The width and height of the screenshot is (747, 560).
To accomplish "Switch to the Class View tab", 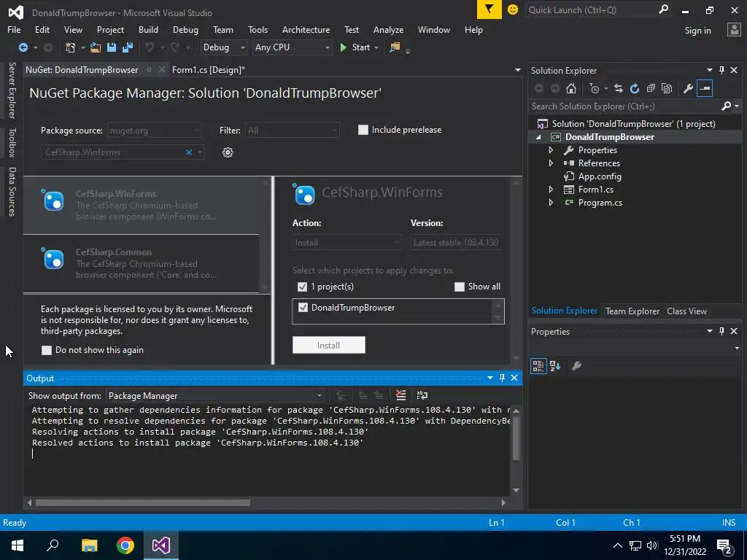I will (686, 311).
